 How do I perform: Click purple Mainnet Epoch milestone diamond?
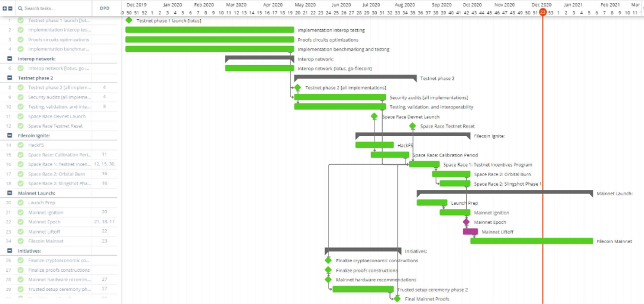pos(466,222)
